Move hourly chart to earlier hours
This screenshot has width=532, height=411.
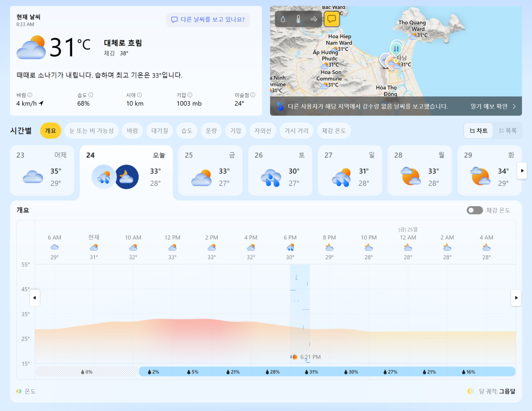[35, 297]
